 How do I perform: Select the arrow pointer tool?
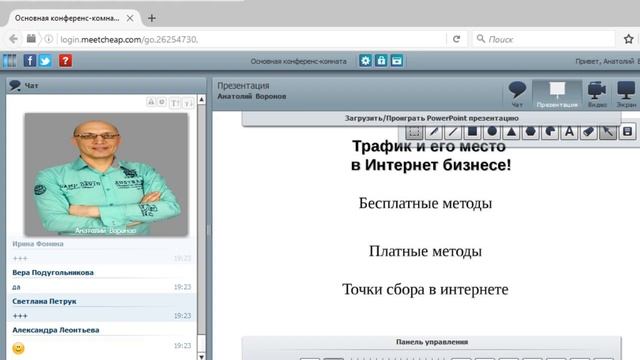pyautogui.click(x=608, y=132)
